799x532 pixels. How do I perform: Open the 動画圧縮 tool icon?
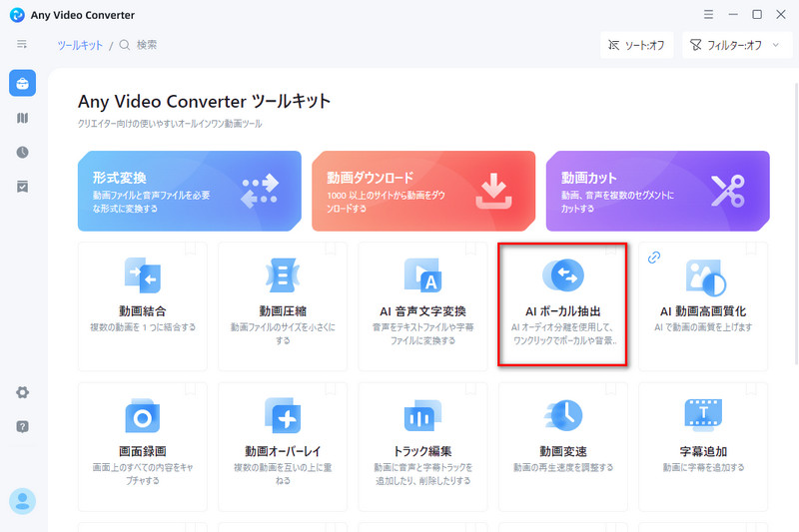[283, 275]
